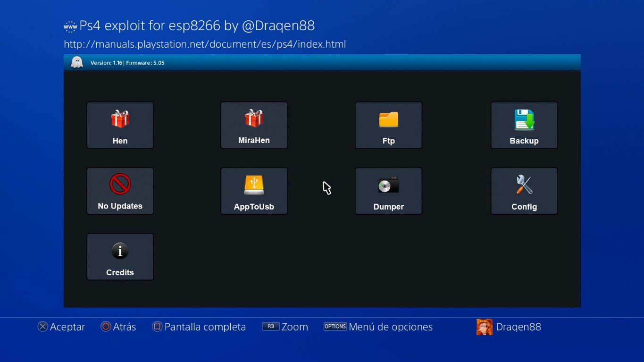The height and width of the screenshot is (362, 644).
Task: Select the No Updates blocker tile
Action: [120, 191]
